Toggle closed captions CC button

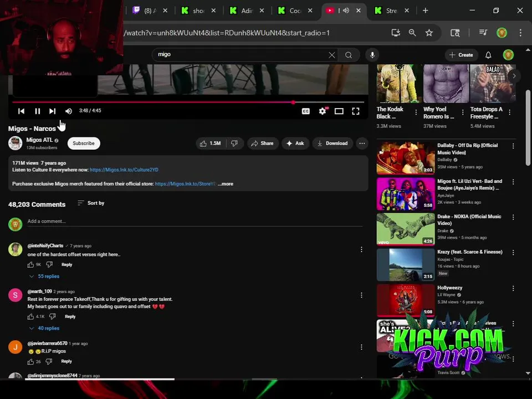click(x=306, y=111)
